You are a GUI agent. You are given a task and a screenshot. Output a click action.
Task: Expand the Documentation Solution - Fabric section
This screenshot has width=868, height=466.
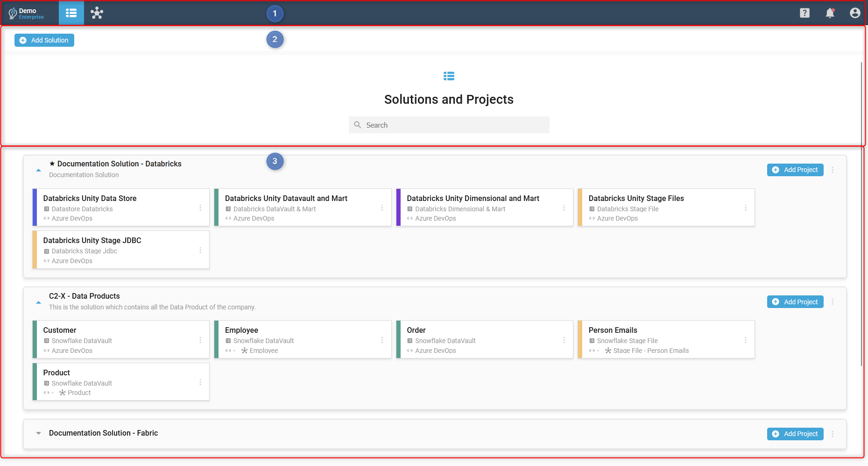tap(39, 433)
